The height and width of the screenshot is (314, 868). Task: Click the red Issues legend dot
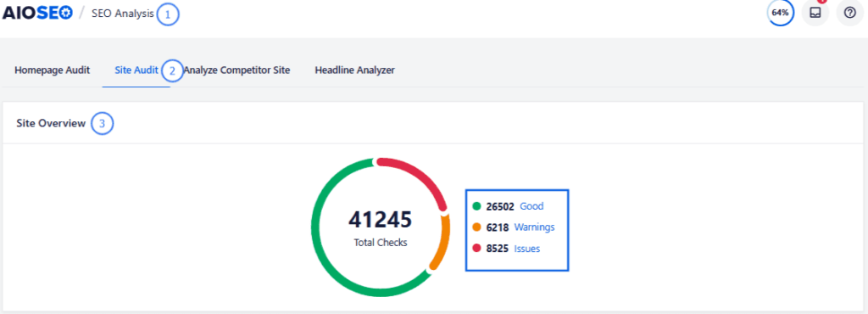coord(476,249)
